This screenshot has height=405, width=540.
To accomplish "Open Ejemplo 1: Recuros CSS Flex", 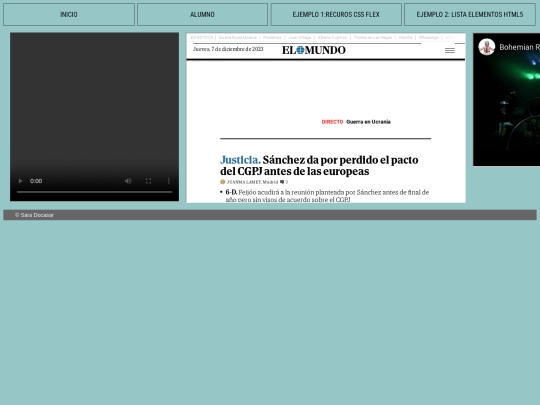I will coord(336,14).
